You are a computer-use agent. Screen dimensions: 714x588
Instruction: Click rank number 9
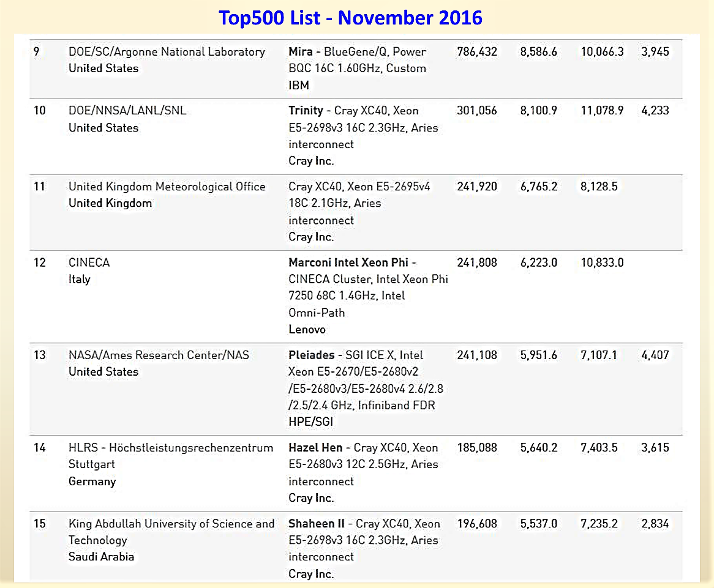[x=36, y=51]
